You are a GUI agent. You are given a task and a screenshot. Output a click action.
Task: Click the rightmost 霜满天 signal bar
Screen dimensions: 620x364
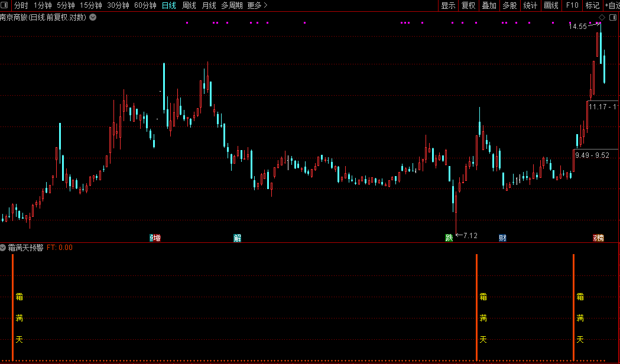pos(573,307)
